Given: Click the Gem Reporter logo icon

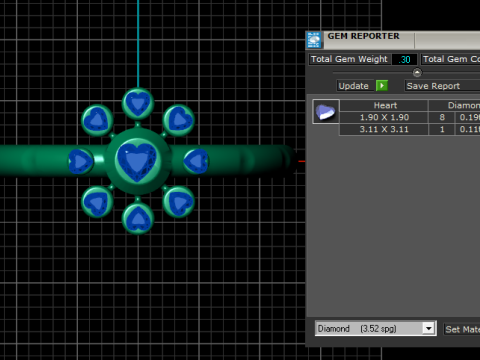Looking at the screenshot, I should (314, 40).
